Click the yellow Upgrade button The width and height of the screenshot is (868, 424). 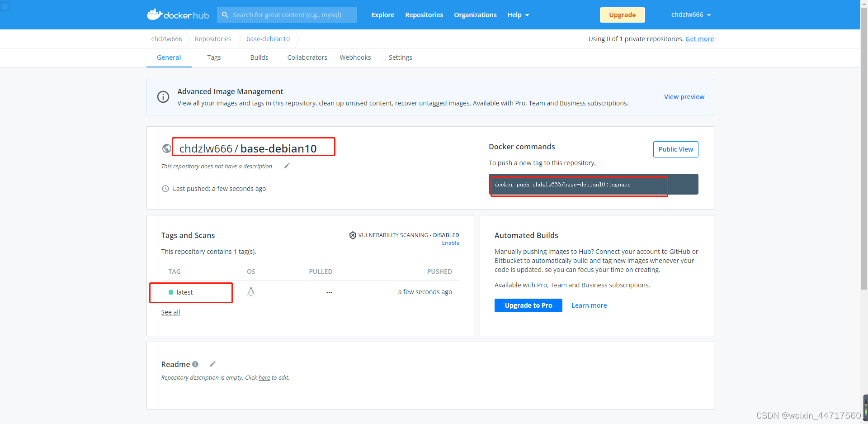coord(622,15)
